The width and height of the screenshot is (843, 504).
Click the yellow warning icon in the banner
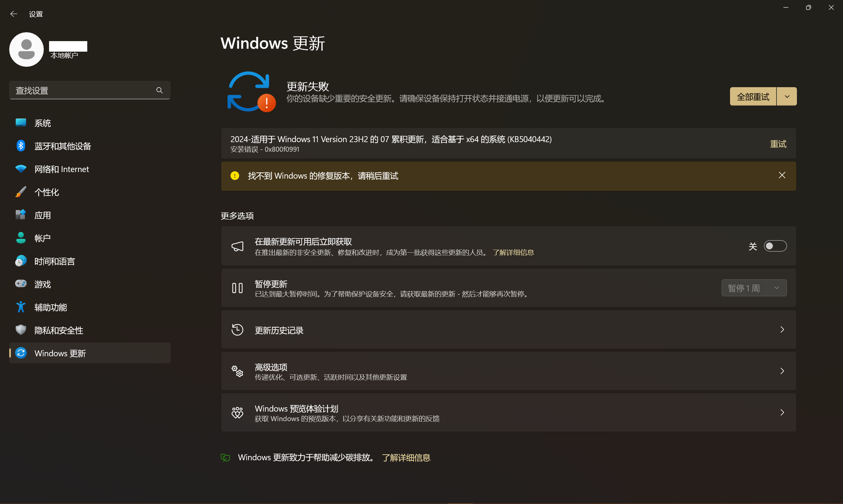click(x=235, y=176)
